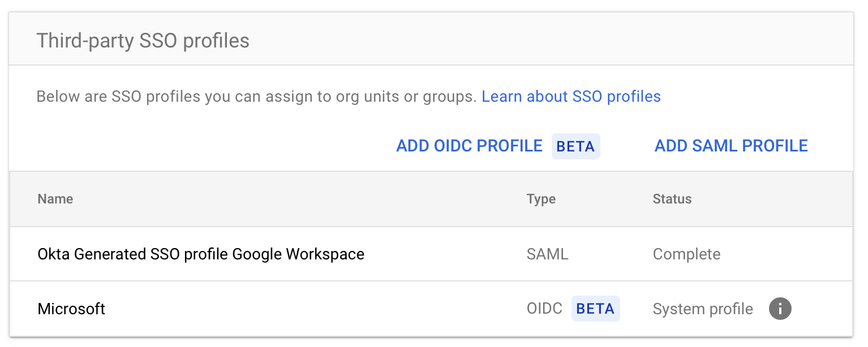Click ADD OIDC PROFILE
Screen dimensions: 868x347
click(469, 146)
